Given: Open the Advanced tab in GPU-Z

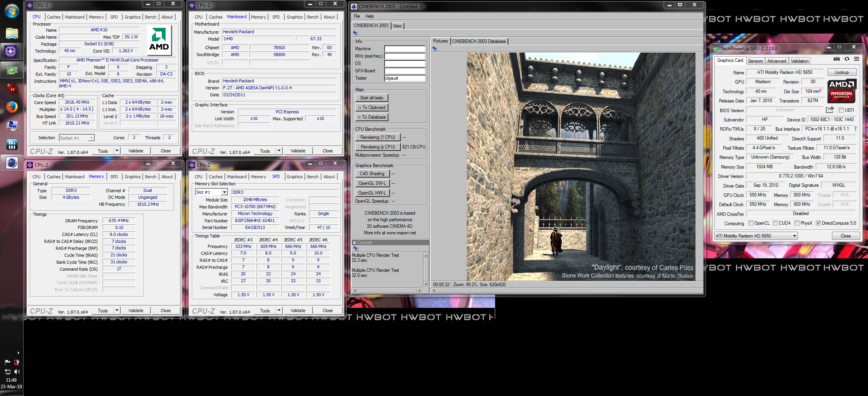Looking at the screenshot, I should click(777, 61).
